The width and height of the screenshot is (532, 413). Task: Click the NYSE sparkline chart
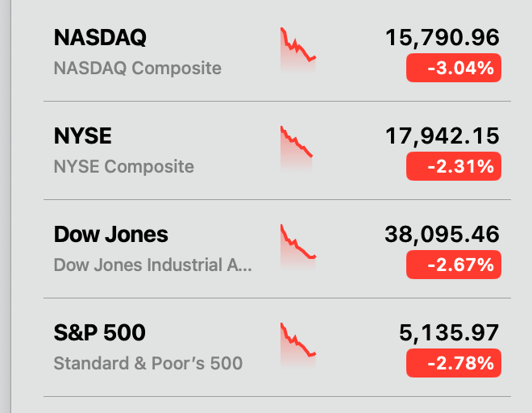click(297, 149)
